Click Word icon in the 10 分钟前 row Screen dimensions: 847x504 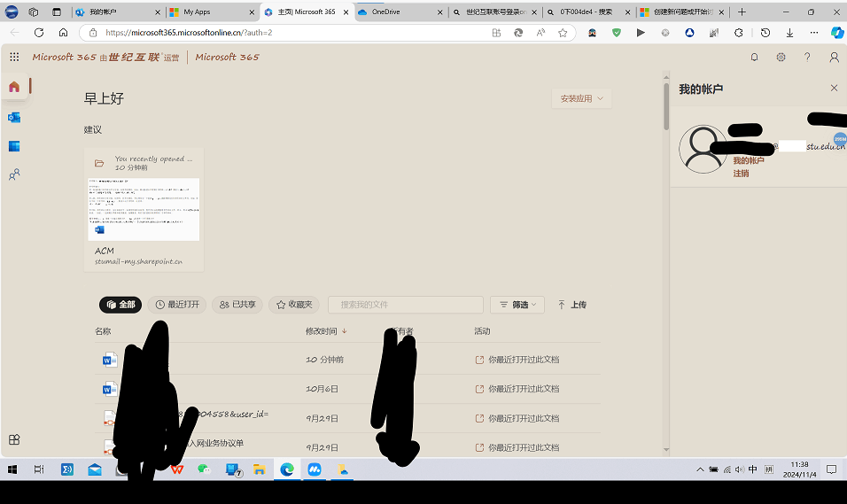click(110, 360)
